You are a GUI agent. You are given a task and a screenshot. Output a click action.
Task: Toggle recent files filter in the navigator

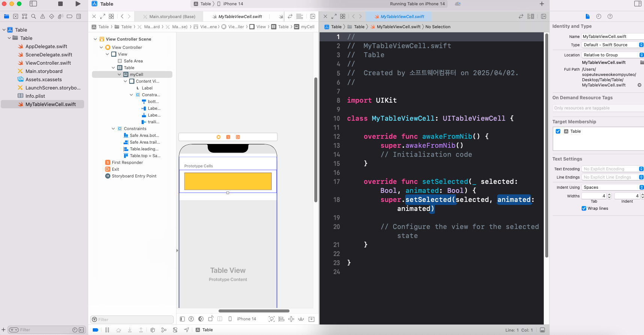click(75, 330)
